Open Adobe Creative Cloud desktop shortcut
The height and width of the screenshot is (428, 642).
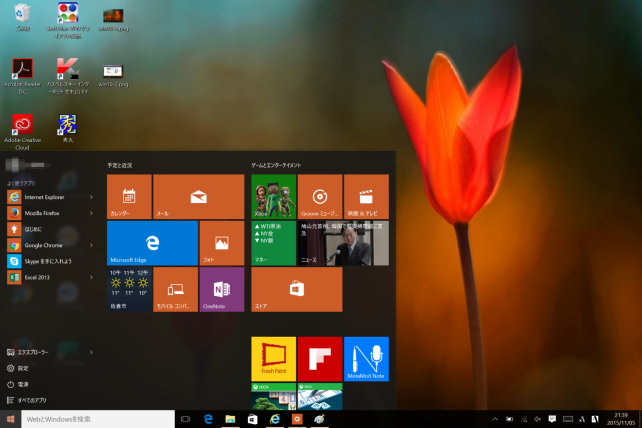[x=22, y=132]
